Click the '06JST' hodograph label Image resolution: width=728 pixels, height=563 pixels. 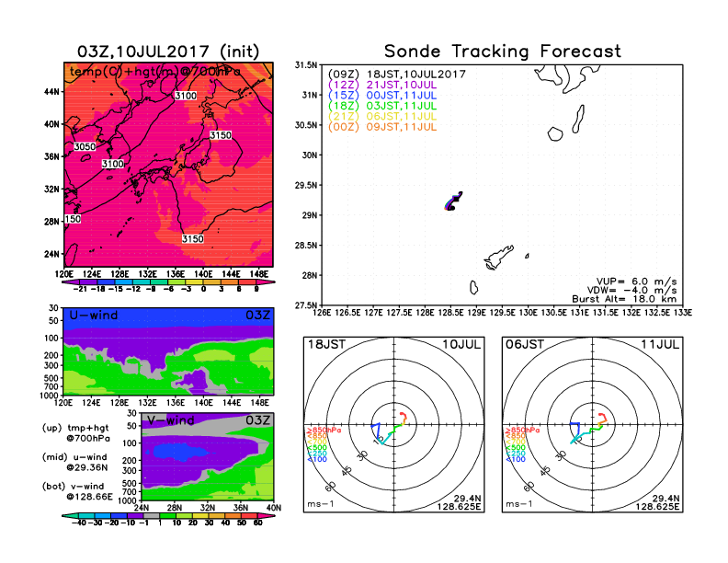coord(525,344)
